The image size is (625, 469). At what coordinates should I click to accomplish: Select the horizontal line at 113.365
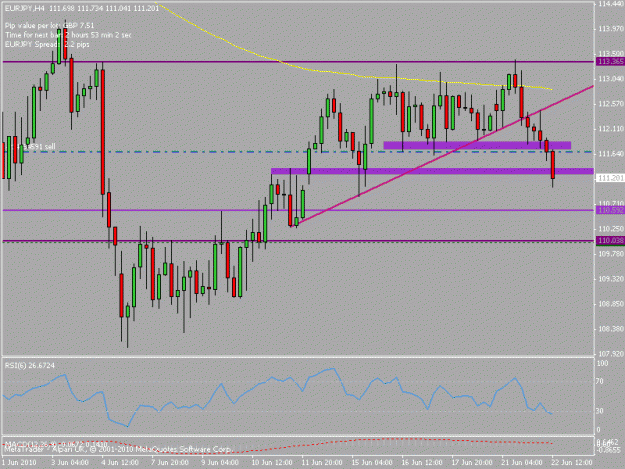pos(298,62)
